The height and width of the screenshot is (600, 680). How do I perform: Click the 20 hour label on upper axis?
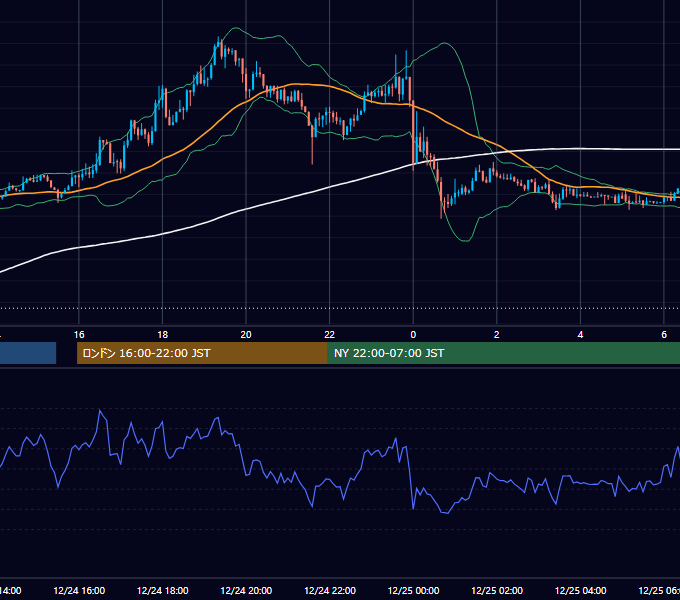point(246,335)
